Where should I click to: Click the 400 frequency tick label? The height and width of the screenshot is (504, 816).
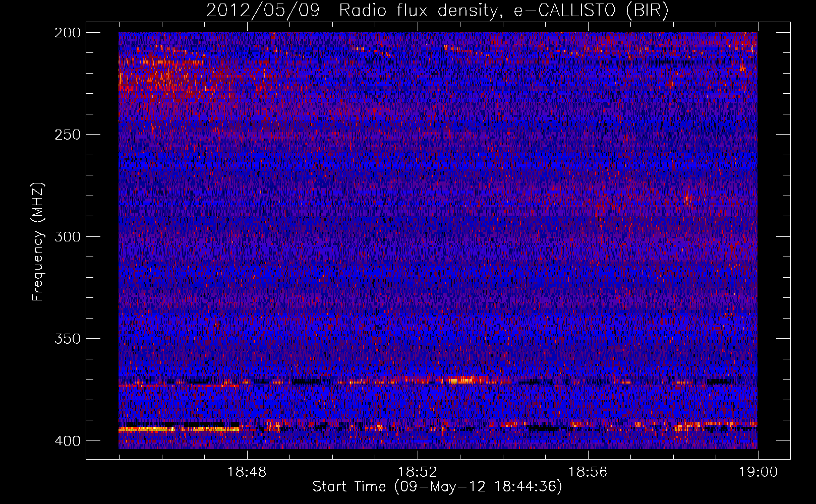(67, 441)
